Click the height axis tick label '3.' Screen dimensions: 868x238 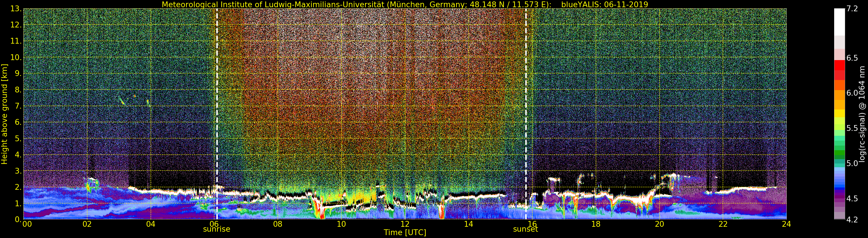click(18, 171)
